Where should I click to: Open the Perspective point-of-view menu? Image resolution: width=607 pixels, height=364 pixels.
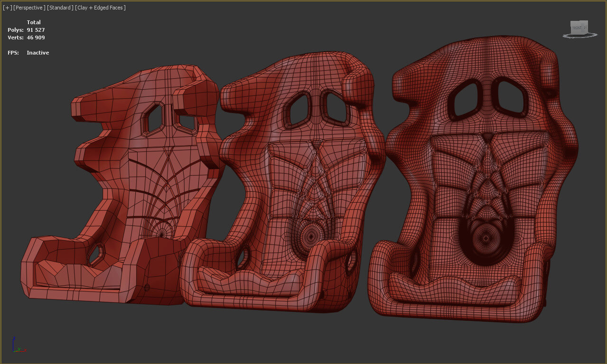click(x=29, y=8)
